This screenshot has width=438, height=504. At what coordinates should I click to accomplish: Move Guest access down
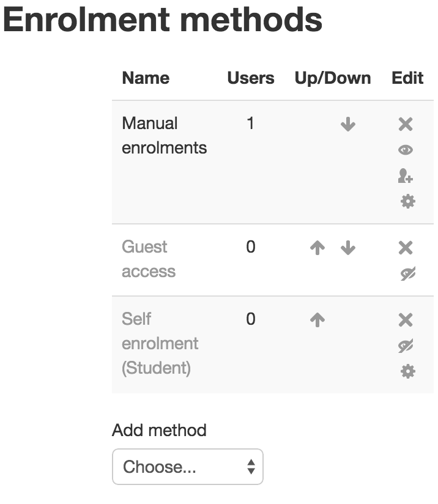[x=348, y=248]
